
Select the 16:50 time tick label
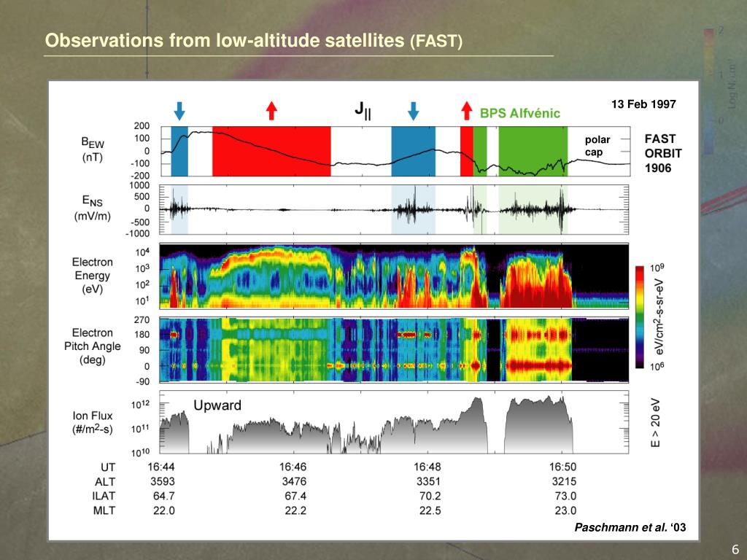(562, 467)
